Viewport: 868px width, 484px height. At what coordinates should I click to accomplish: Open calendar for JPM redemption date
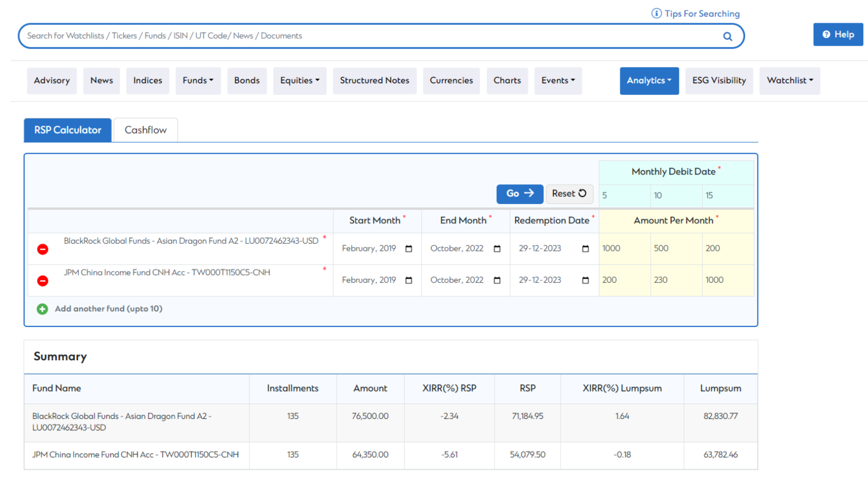pyautogui.click(x=585, y=280)
